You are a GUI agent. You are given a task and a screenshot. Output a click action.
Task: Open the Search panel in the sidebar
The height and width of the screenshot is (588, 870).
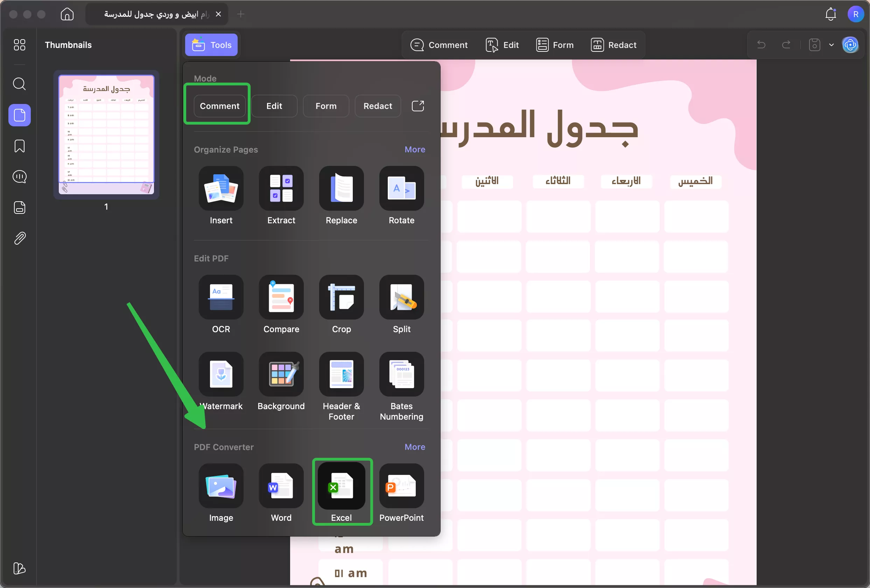tap(19, 84)
